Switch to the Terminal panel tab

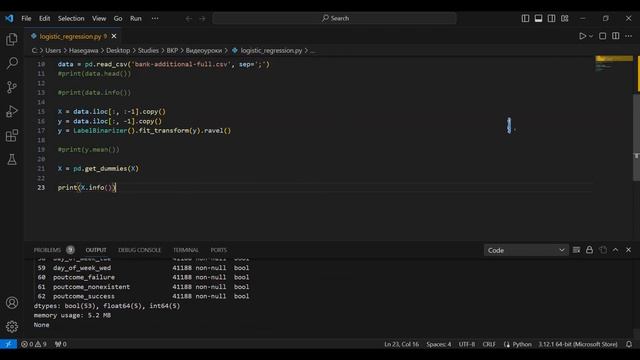pos(186,250)
